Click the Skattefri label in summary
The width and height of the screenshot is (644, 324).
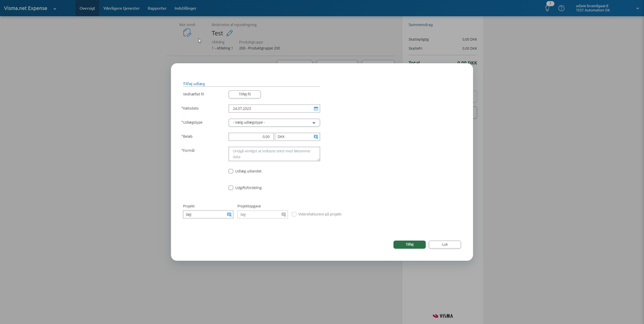coord(415,48)
